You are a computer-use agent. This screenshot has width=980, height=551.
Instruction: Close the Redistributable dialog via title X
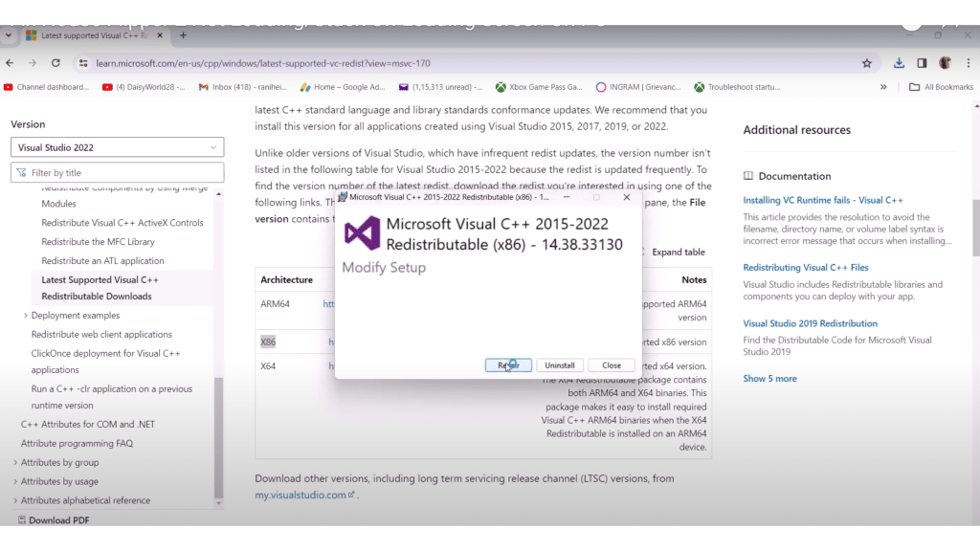point(627,197)
